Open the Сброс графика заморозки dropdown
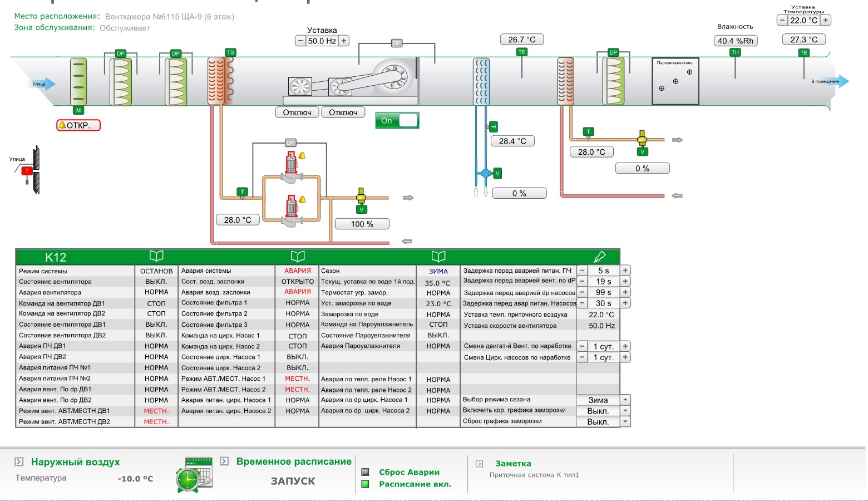The image size is (868, 501). click(x=625, y=421)
